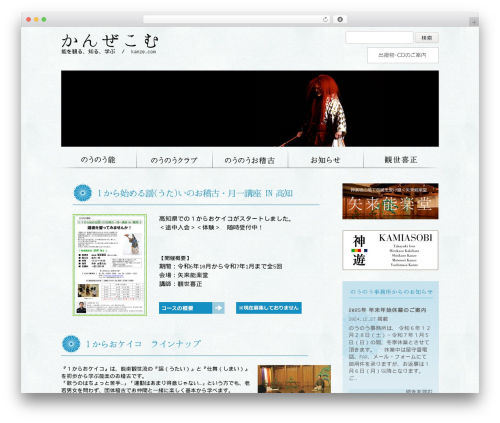500x423 pixels.
Task: Click the 1からおケイコ ラインナップ heading
Action: [x=143, y=344]
